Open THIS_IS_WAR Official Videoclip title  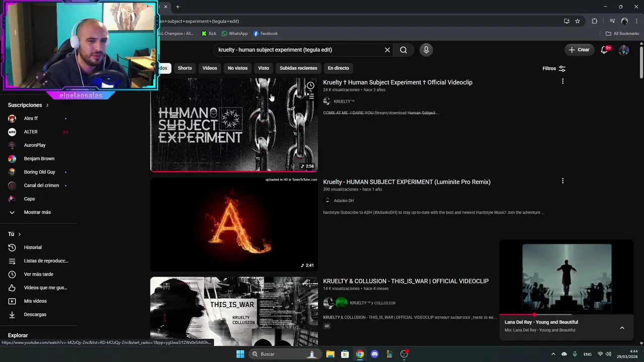pos(406,281)
